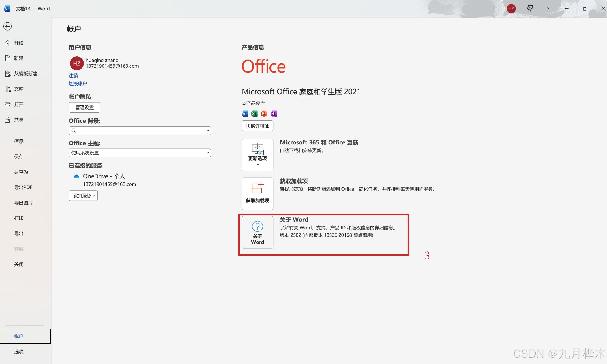This screenshot has height=364, width=607.
Task: Click the Switch account link
Action: [78, 83]
